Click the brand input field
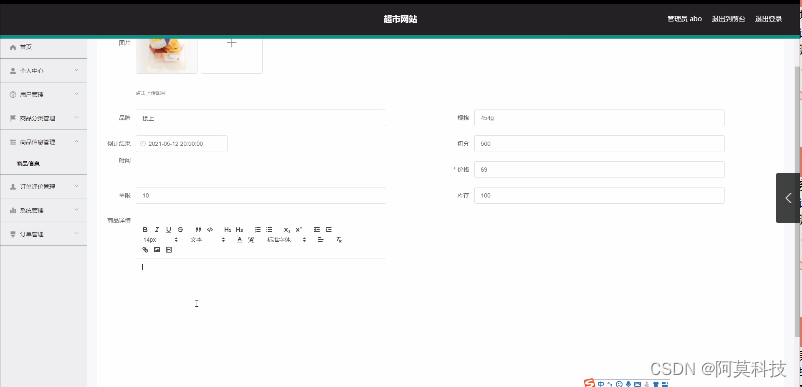 point(261,118)
